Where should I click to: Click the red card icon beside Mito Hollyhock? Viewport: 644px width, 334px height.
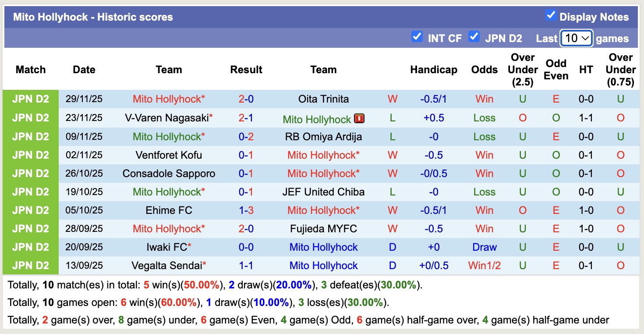[x=359, y=118]
